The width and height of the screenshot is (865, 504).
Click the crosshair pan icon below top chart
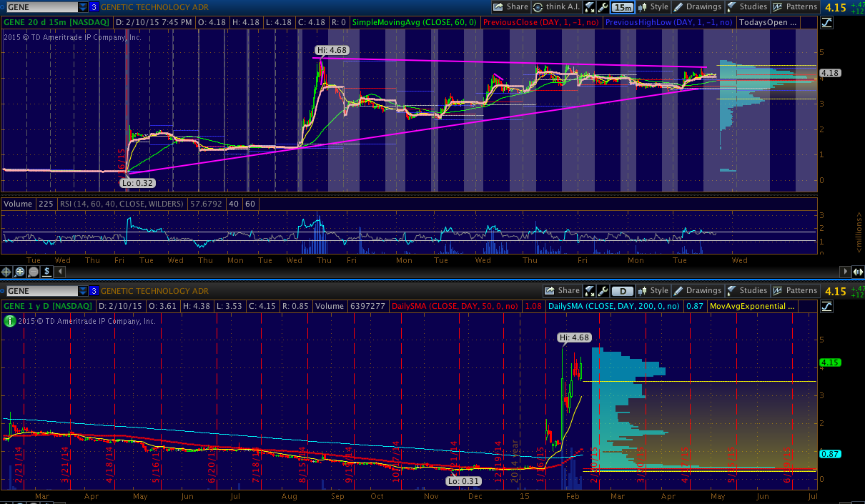point(7,272)
